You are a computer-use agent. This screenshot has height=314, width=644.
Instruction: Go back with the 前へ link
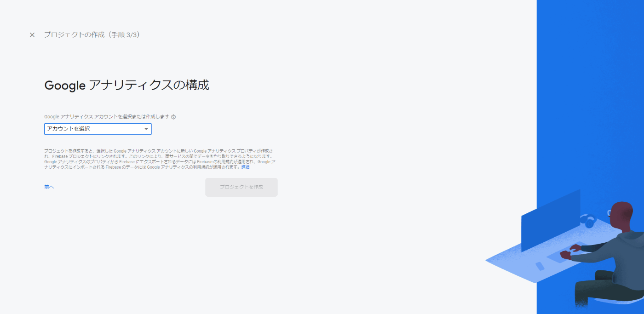click(x=49, y=187)
